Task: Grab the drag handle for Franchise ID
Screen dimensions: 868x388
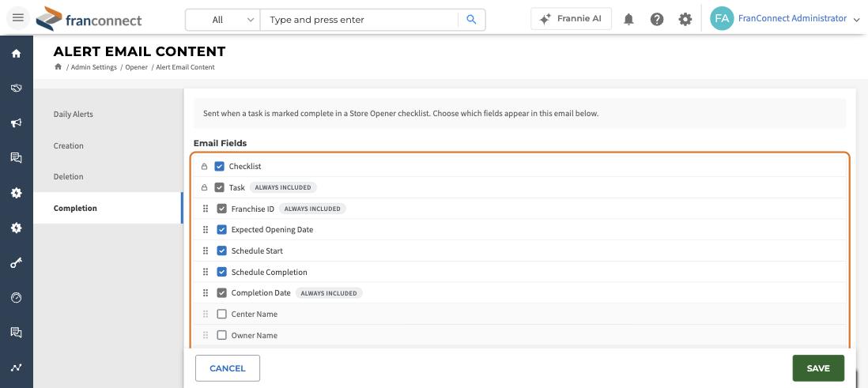Action: [x=206, y=209]
